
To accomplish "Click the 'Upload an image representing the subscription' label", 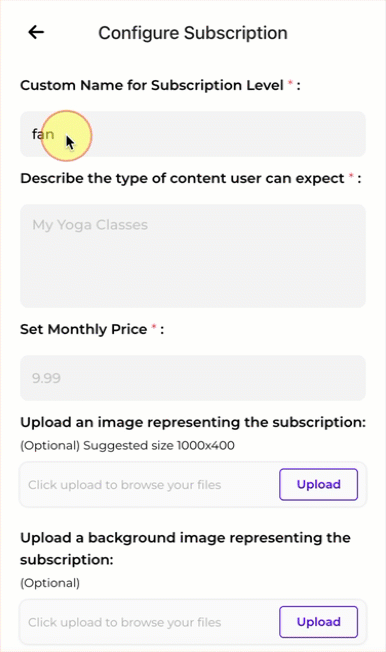I will click(193, 422).
